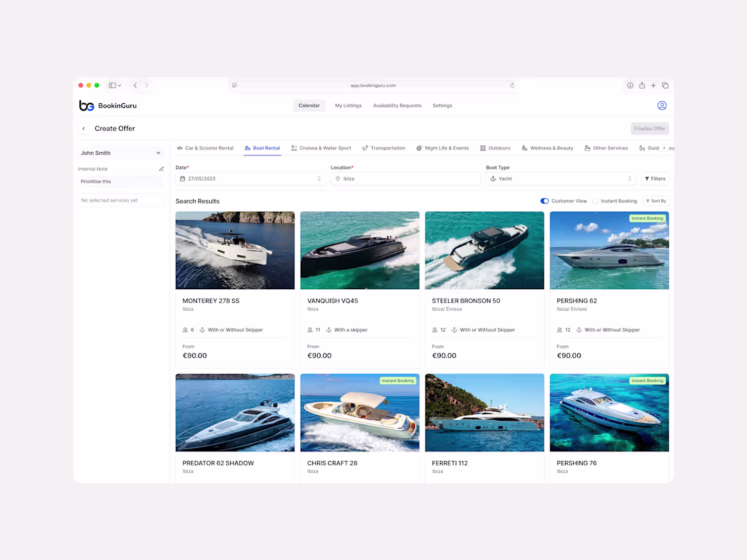Click the Finalise Offer button
Viewport: 747px width, 560px height.
pyautogui.click(x=649, y=128)
